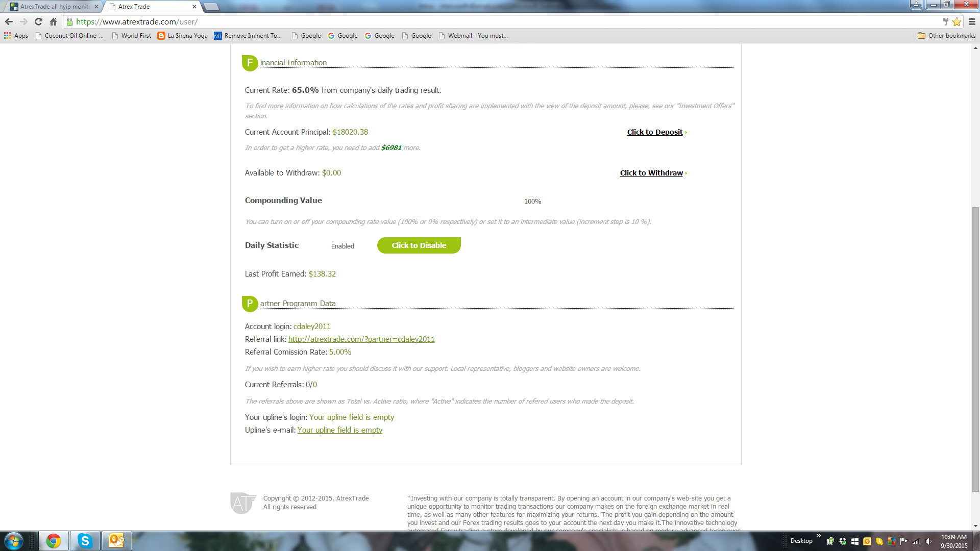Viewport: 980px width, 551px height.
Task: Click the AtrexTrade favicon icon in tab
Action: pyautogui.click(x=11, y=6)
